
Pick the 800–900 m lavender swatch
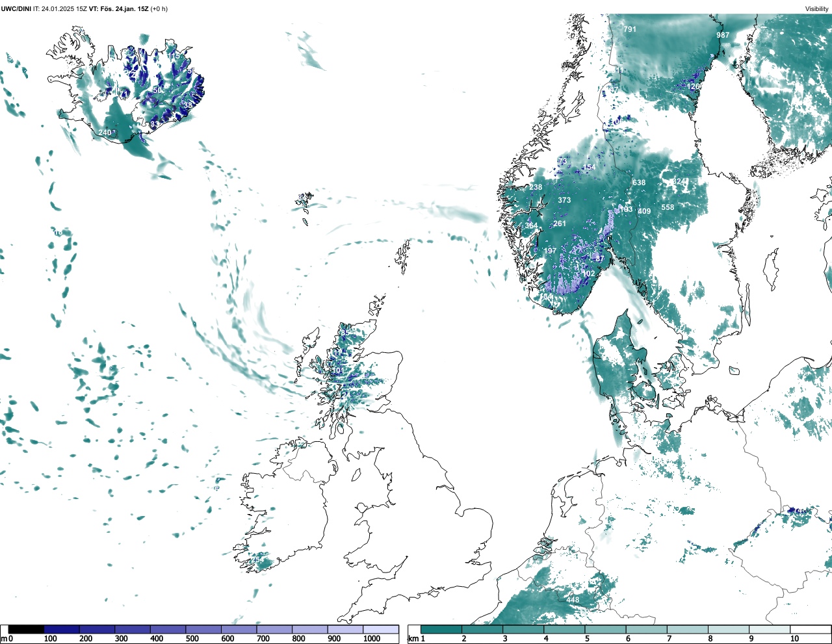(310, 629)
